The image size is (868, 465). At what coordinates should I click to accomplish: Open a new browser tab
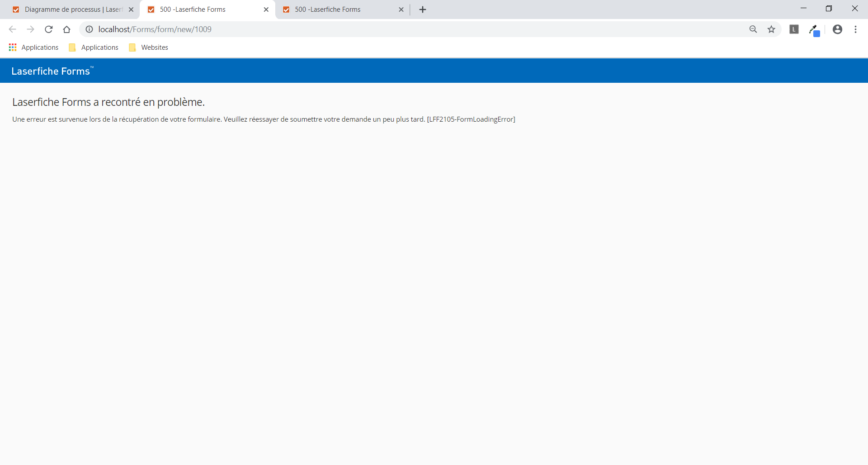point(423,9)
